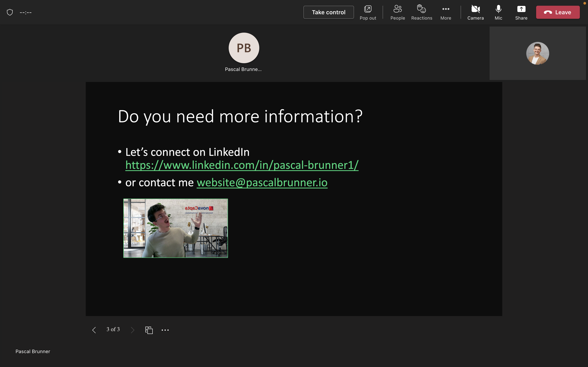The image size is (588, 367).
Task: Click the self-view profile photo tile
Action: coord(537,53)
